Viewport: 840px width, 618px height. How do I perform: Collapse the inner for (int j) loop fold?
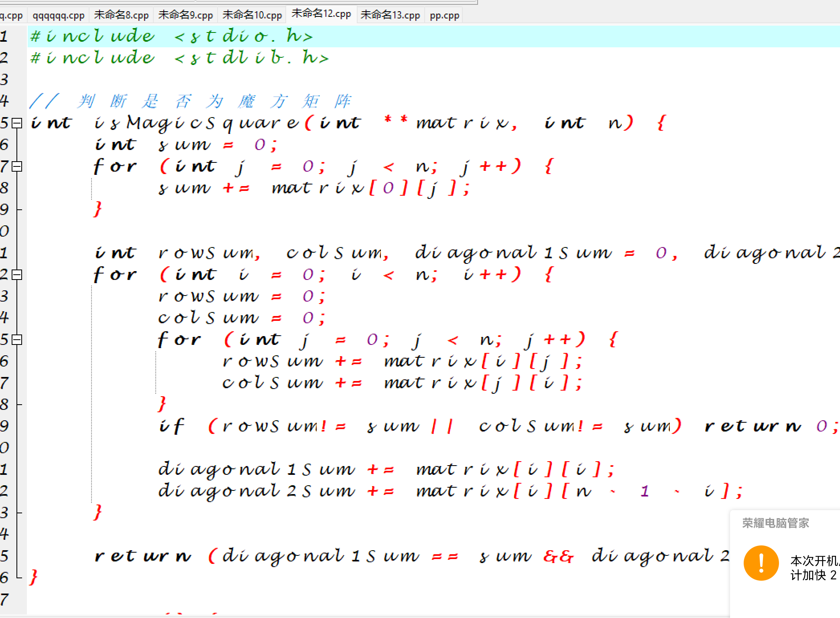click(17, 340)
